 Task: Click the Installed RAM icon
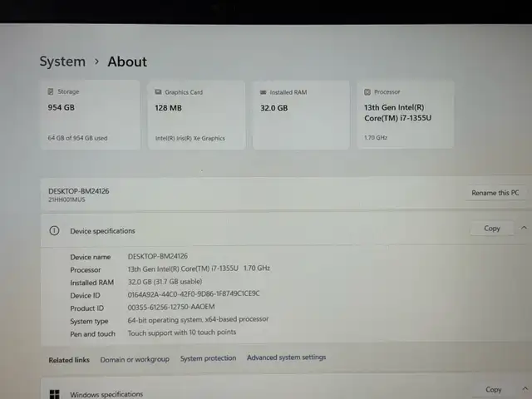coord(263,92)
